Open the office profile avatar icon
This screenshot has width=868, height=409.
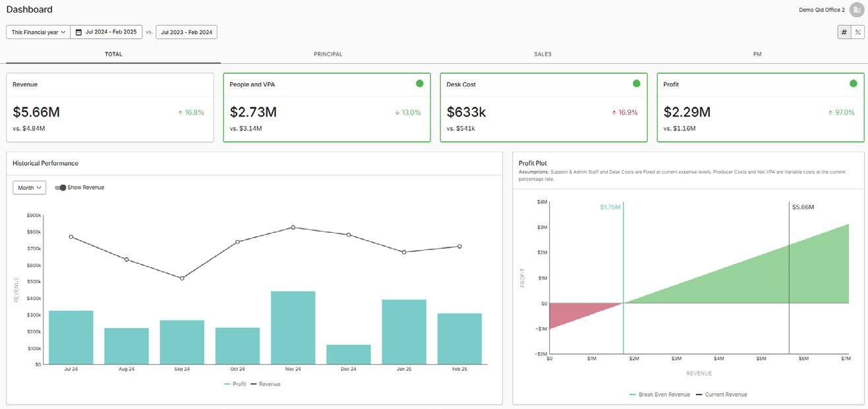pyautogui.click(x=856, y=10)
